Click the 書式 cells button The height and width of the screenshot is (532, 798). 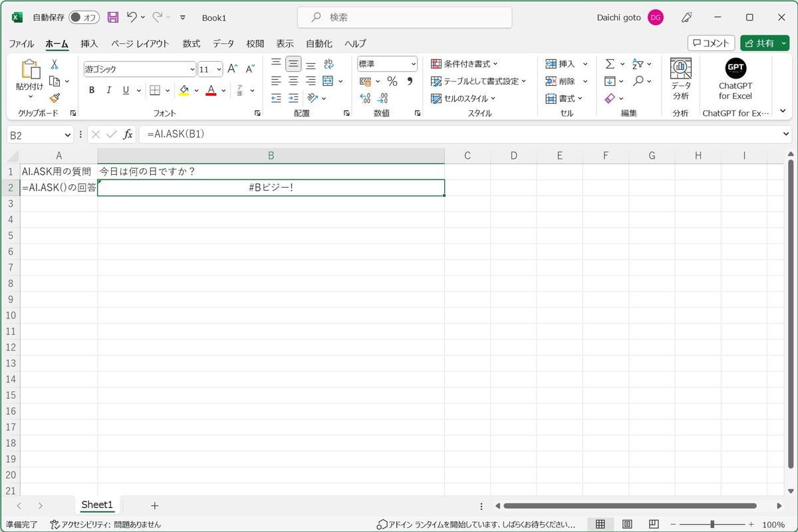pos(564,98)
